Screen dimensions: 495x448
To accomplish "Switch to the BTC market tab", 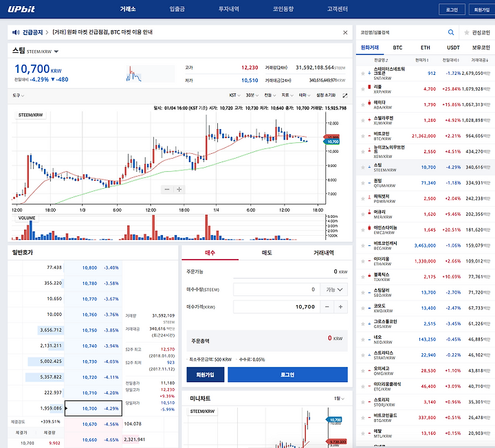I will click(x=397, y=47).
